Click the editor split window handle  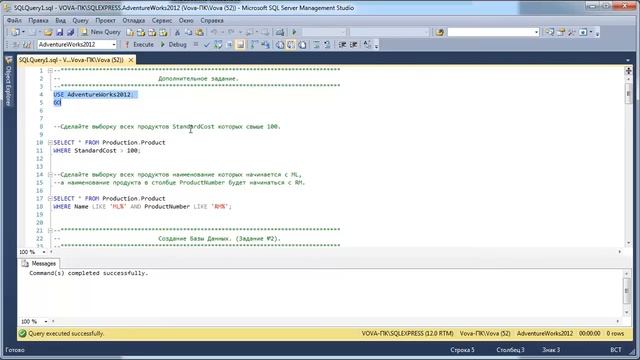click(628, 71)
